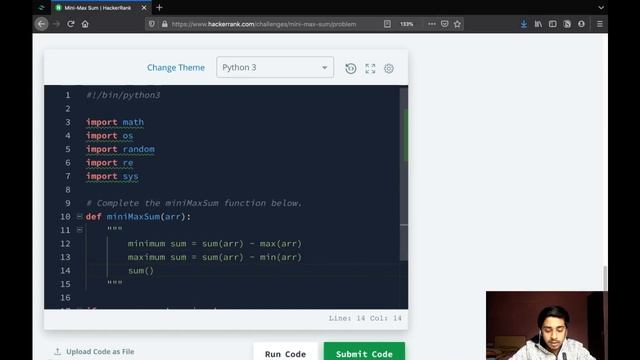Image resolution: width=640 pixels, height=360 pixels.
Task: Click the hackerrank.com address bar URL
Action: (x=264, y=24)
